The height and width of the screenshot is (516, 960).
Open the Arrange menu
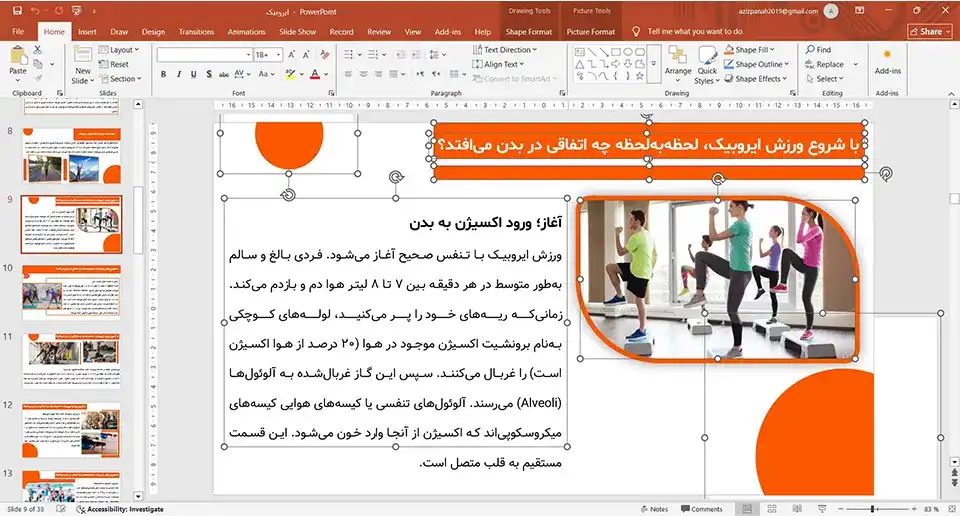[x=678, y=63]
